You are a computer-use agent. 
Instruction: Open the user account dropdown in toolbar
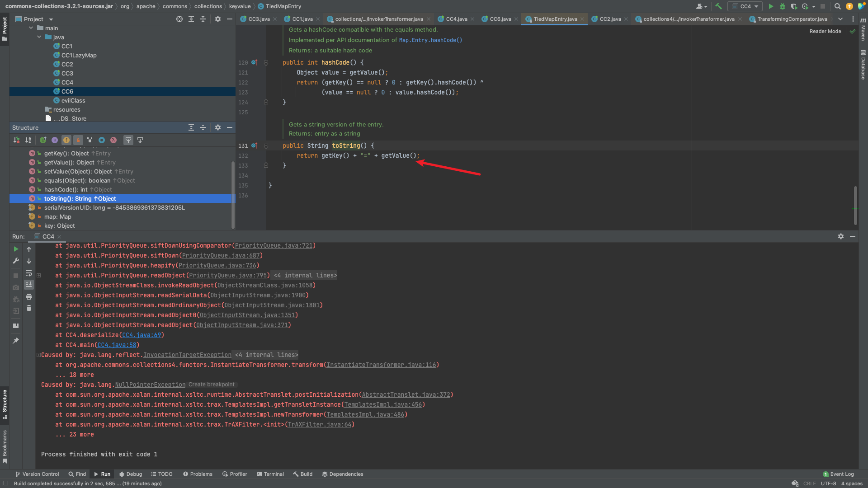click(702, 6)
